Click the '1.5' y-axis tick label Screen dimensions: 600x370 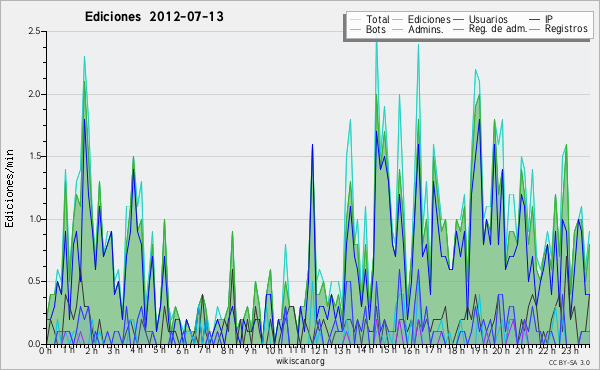(34, 156)
